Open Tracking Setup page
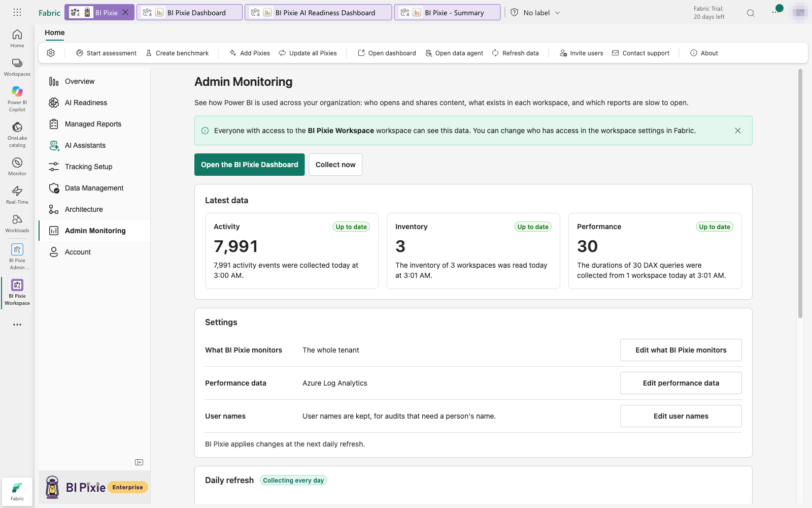The height and width of the screenshot is (508, 812). tap(94, 167)
